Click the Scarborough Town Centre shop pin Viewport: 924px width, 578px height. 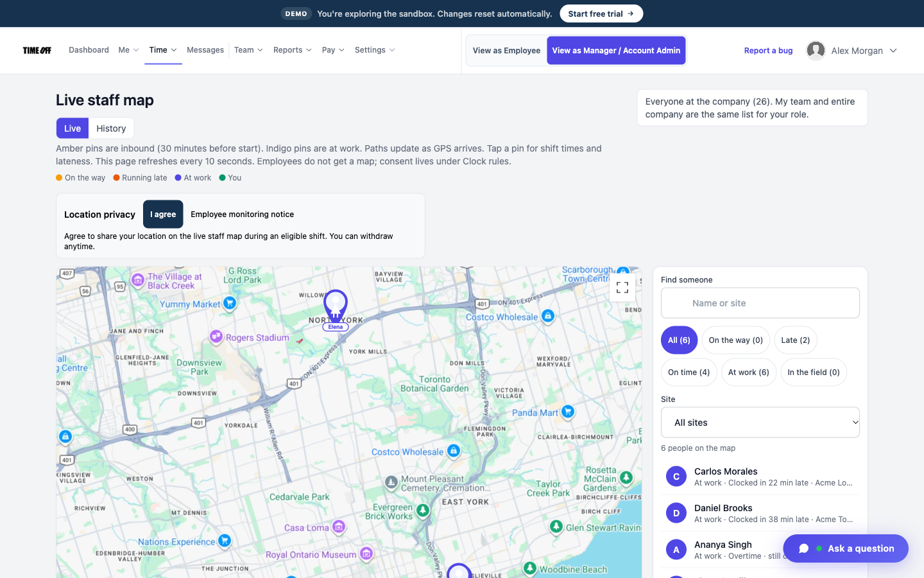pyautogui.click(x=623, y=272)
